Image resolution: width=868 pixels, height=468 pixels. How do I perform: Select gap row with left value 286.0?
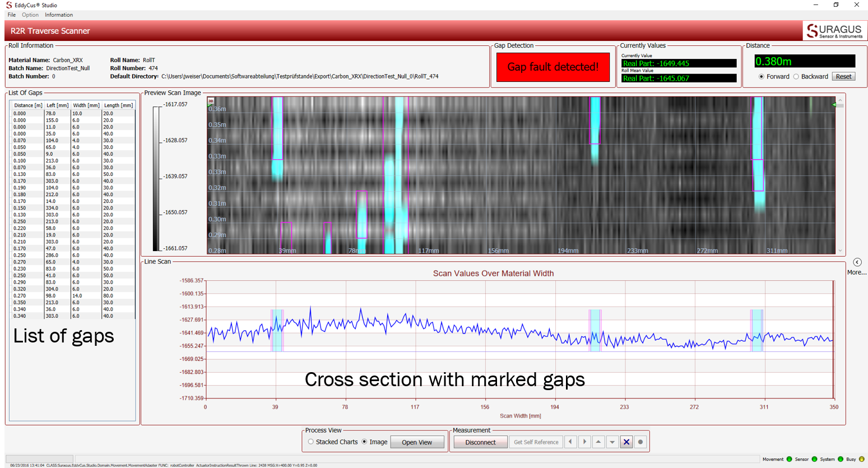click(73, 255)
